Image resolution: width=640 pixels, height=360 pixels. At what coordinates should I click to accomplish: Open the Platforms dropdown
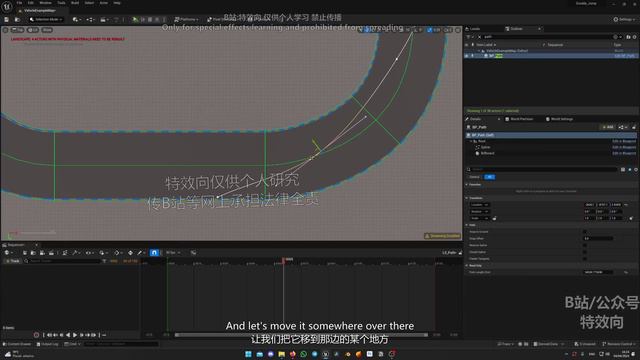coord(186,19)
